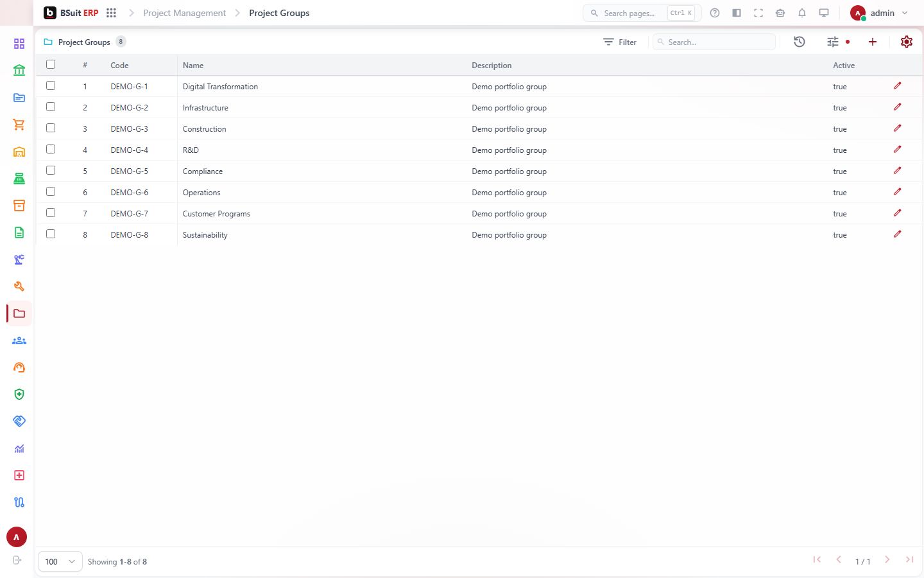Open the dashboard grid icon in sidebar

[x=19, y=44]
